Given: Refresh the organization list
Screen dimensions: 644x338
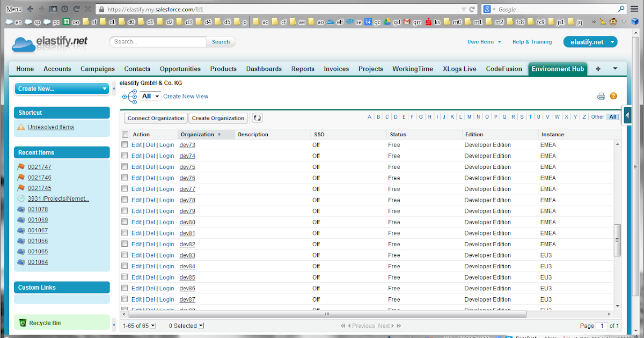Looking at the screenshot, I should pos(257,118).
